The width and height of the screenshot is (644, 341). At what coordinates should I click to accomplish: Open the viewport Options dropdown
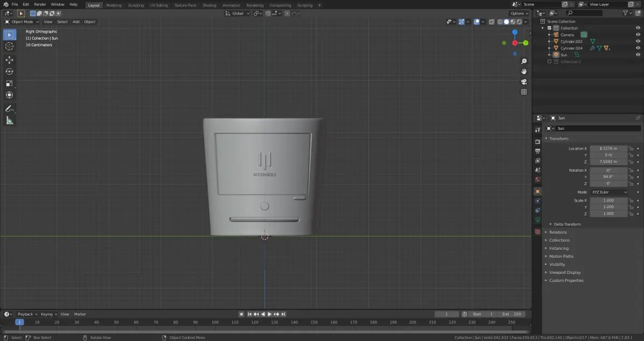pyautogui.click(x=519, y=13)
